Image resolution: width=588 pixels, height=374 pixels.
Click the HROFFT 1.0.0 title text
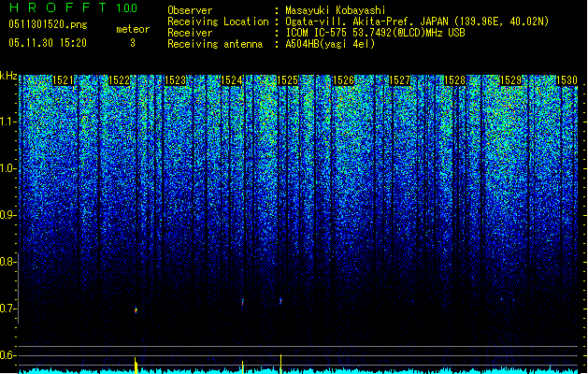tap(74, 7)
